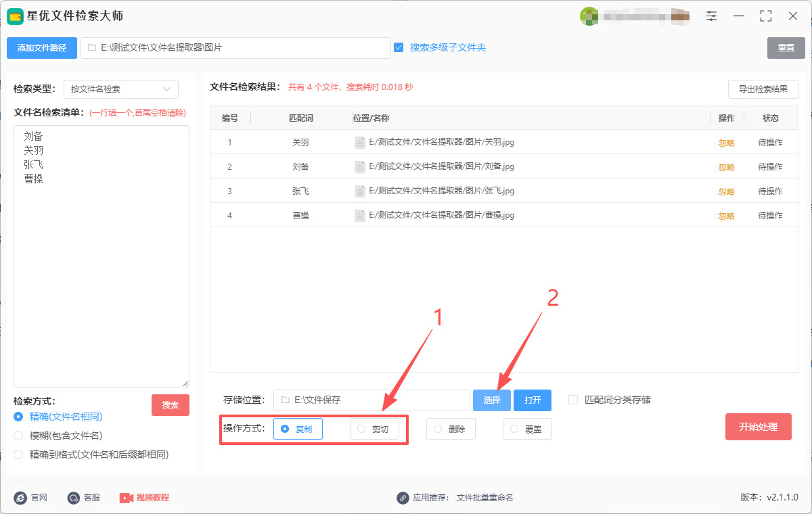This screenshot has width=812, height=514.
Task: Minimize the application window
Action: coord(739,16)
